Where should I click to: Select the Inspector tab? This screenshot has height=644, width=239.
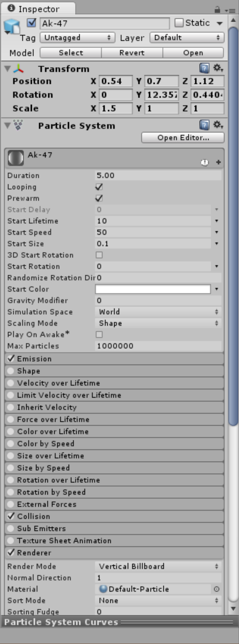pos(38,9)
